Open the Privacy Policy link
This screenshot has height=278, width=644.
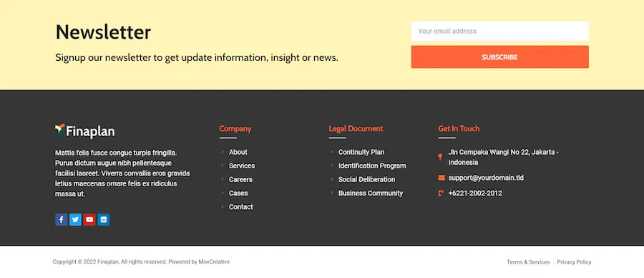tap(574, 262)
